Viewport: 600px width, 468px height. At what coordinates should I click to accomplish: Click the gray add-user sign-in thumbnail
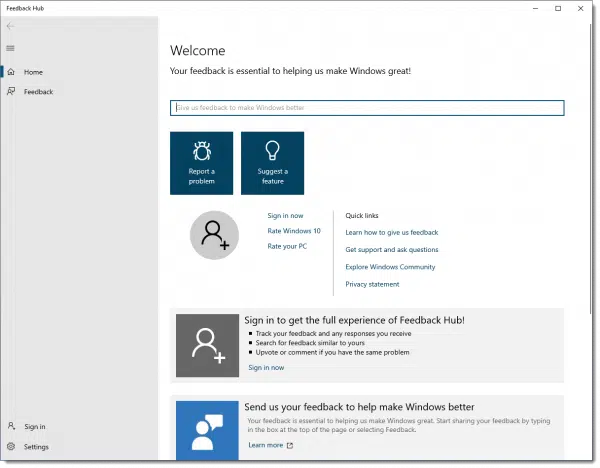(207, 346)
